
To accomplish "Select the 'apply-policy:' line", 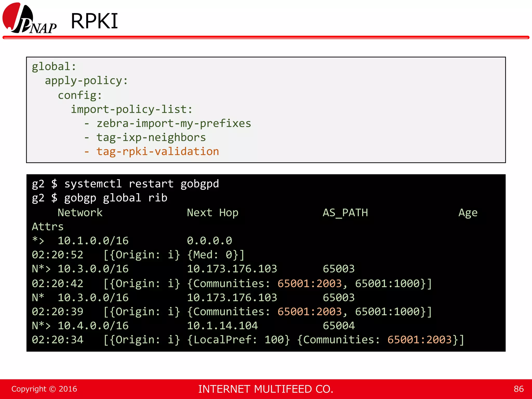I will coord(87,81).
